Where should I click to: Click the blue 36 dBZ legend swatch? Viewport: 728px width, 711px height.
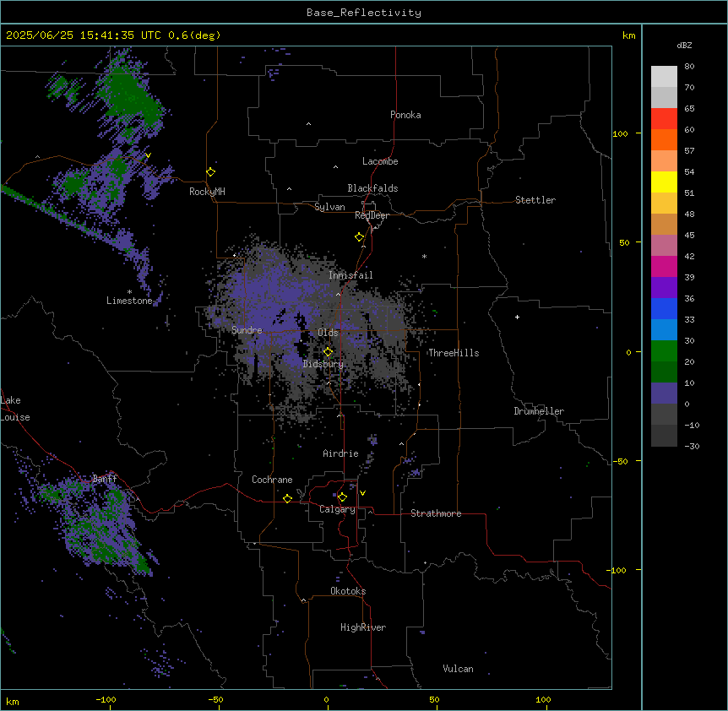pos(664,308)
